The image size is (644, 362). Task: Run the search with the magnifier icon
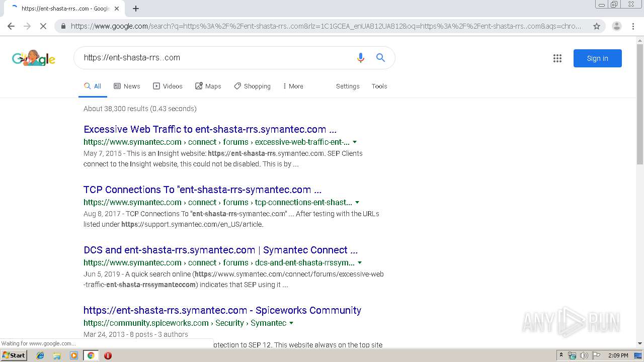click(x=381, y=58)
